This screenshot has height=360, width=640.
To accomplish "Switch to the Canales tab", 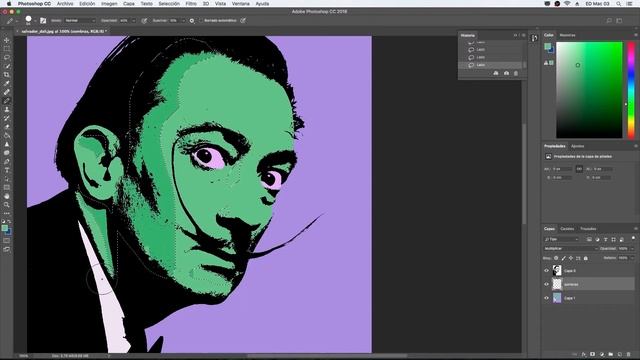I will 567,229.
